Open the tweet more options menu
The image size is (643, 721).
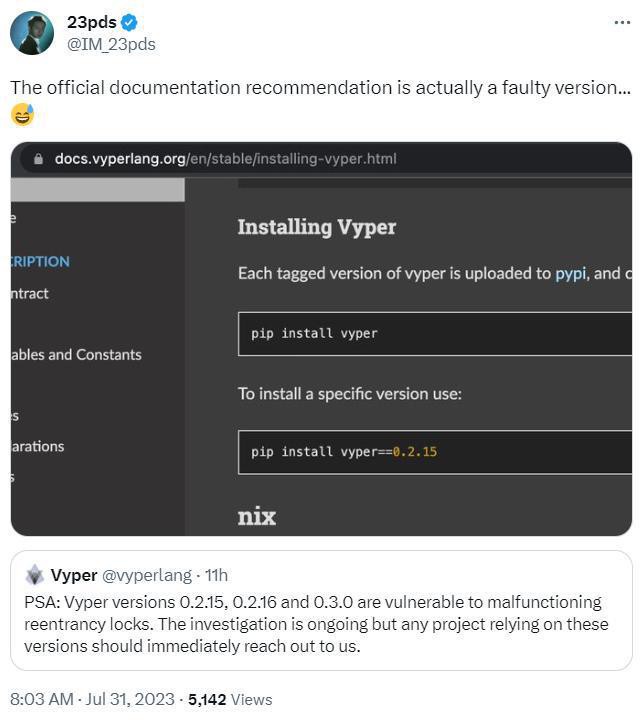(622, 22)
